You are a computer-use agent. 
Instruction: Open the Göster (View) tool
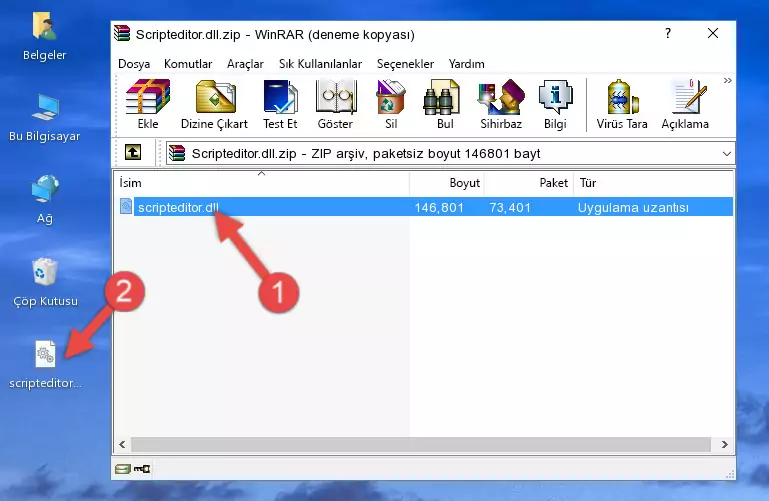[335, 104]
